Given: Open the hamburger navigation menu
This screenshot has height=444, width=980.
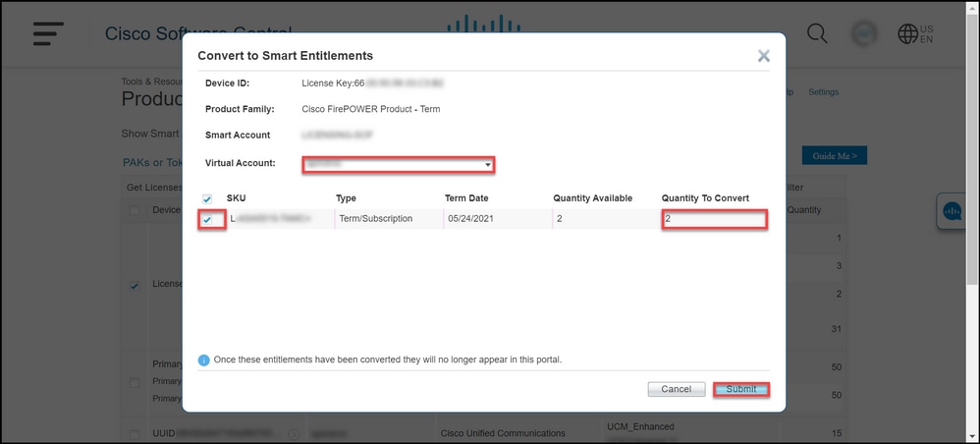Looking at the screenshot, I should [47, 32].
